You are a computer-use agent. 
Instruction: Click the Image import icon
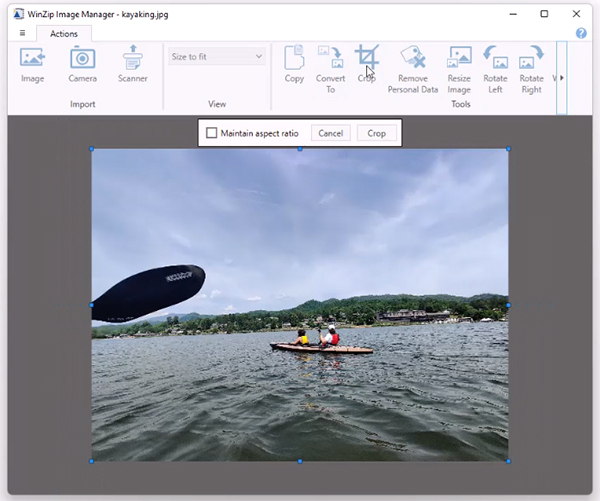coord(32,59)
